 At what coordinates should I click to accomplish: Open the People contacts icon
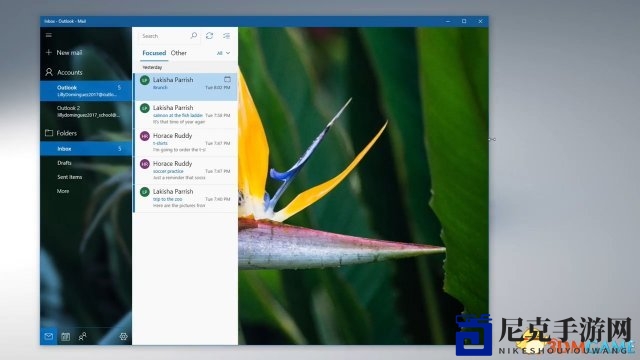pyautogui.click(x=82, y=336)
